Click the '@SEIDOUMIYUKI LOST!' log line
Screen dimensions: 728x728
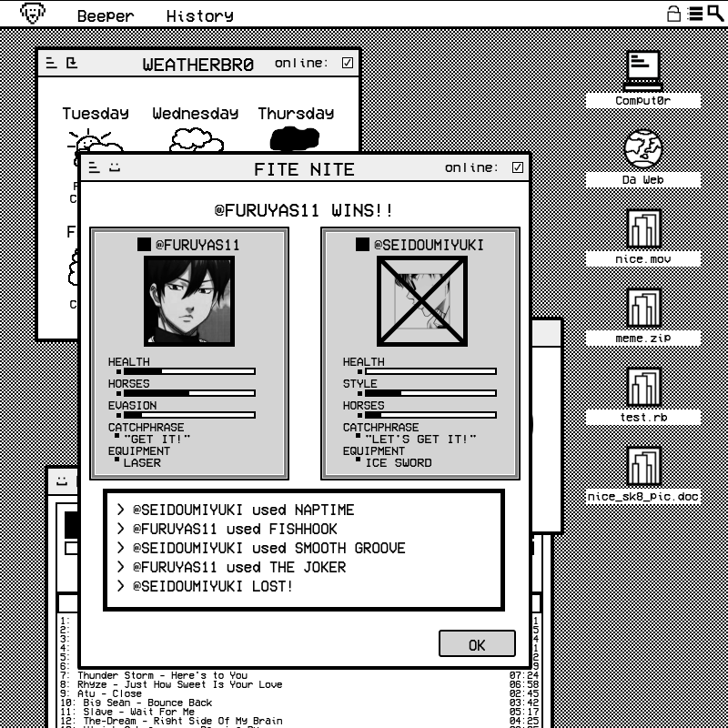pos(206,586)
